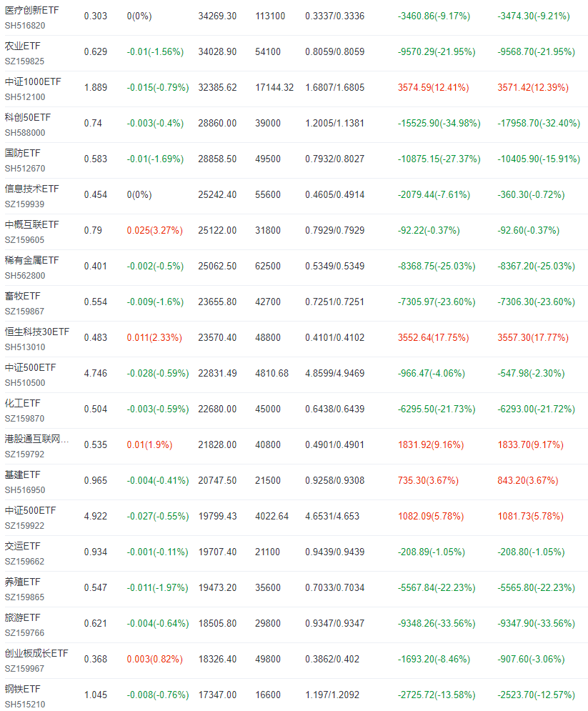Click the market value 32385.62
588x711 pixels.
[217, 87]
